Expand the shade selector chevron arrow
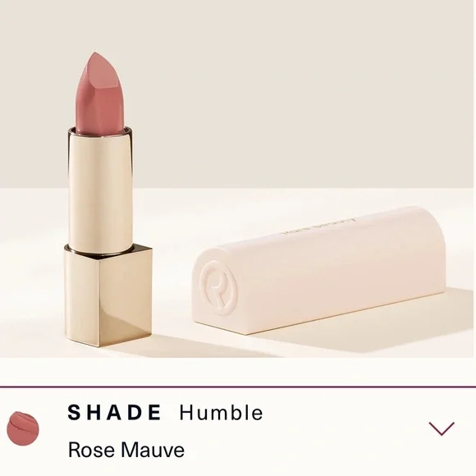The image size is (476, 476). click(x=442, y=428)
